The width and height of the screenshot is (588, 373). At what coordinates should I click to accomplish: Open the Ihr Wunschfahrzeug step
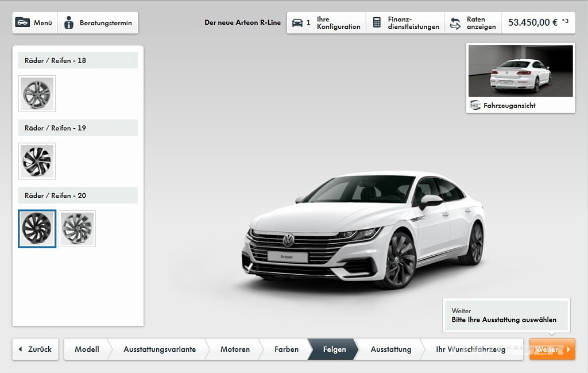[x=471, y=349]
